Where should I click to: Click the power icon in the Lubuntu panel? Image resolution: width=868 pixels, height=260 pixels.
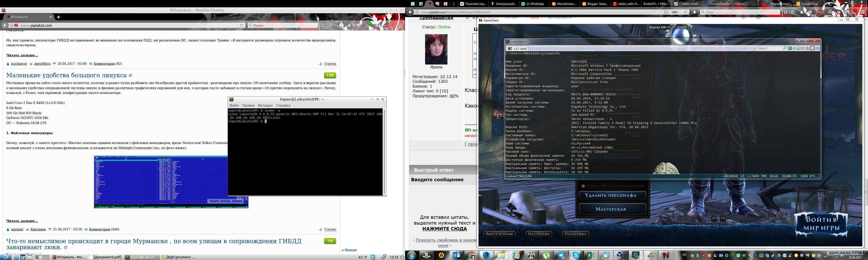pos(402,257)
